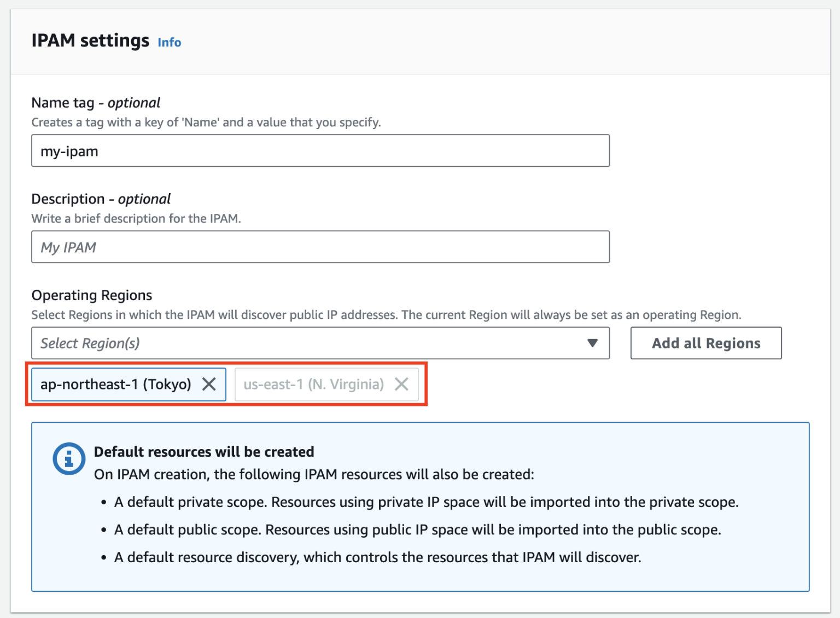The width and height of the screenshot is (840, 618).
Task: Click the default private scope bullet text
Action: (x=427, y=502)
